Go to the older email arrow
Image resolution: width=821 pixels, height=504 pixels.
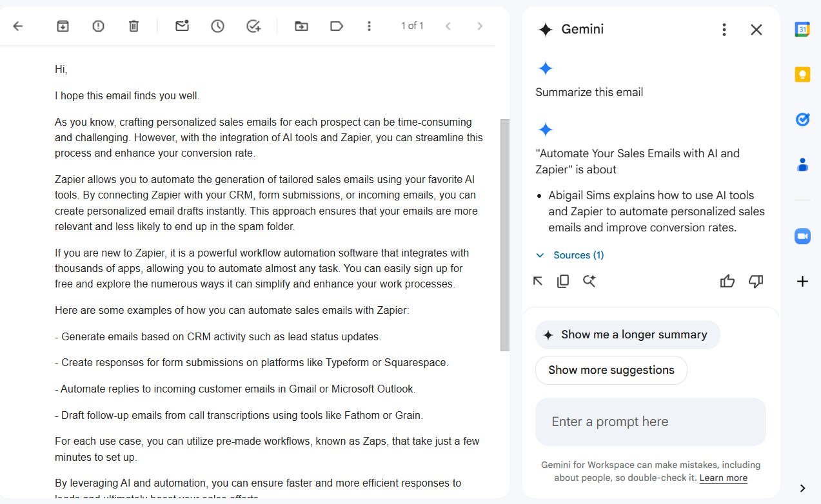click(480, 26)
